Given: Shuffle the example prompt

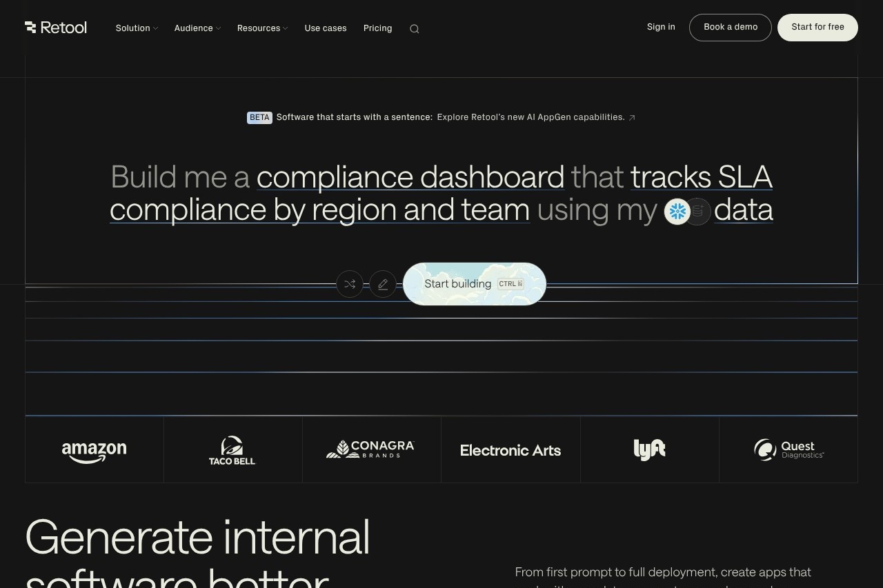Looking at the screenshot, I should [350, 284].
